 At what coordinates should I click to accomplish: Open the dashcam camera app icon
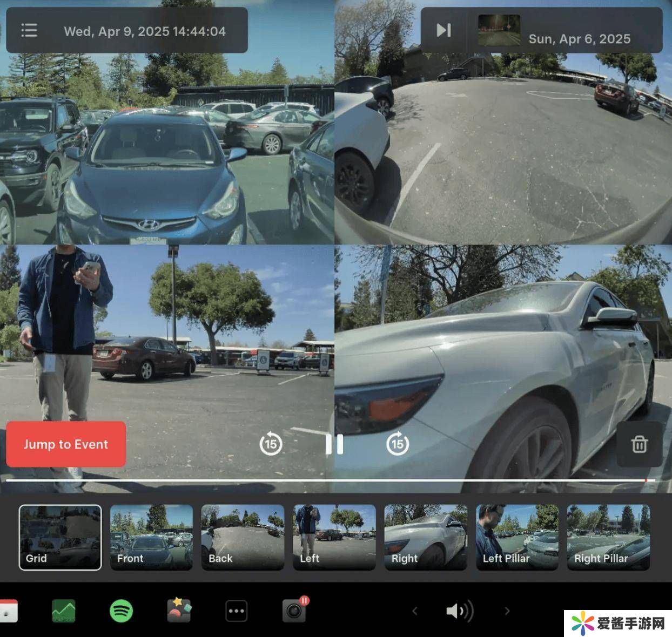pos(294,611)
